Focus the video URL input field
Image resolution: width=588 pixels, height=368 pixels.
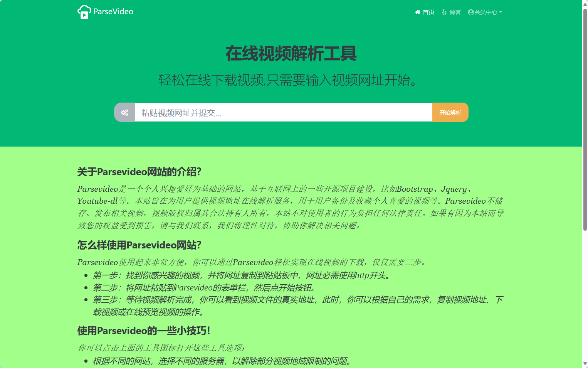point(284,112)
